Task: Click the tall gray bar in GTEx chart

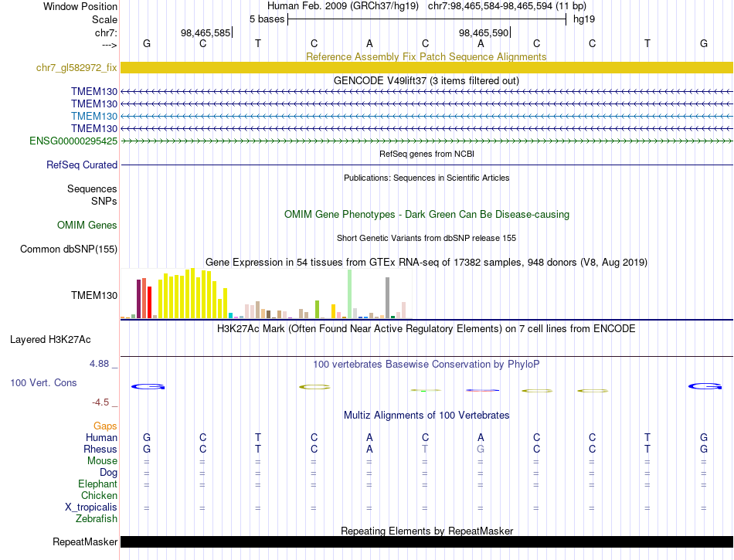Action: (x=388, y=297)
